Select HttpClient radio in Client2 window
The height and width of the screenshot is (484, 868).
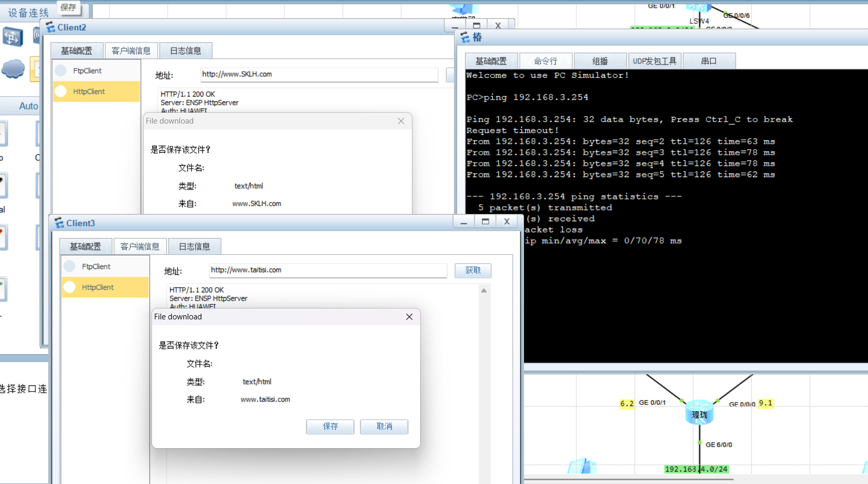[x=61, y=91]
